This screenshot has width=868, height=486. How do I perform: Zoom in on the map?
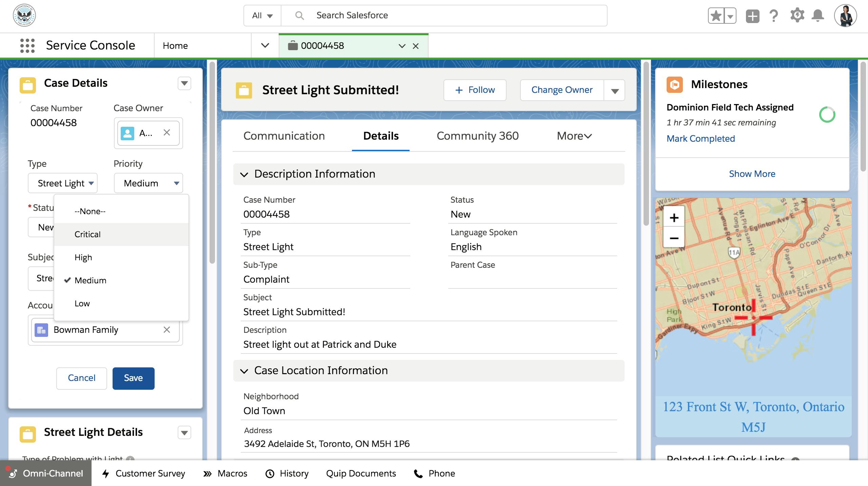674,218
